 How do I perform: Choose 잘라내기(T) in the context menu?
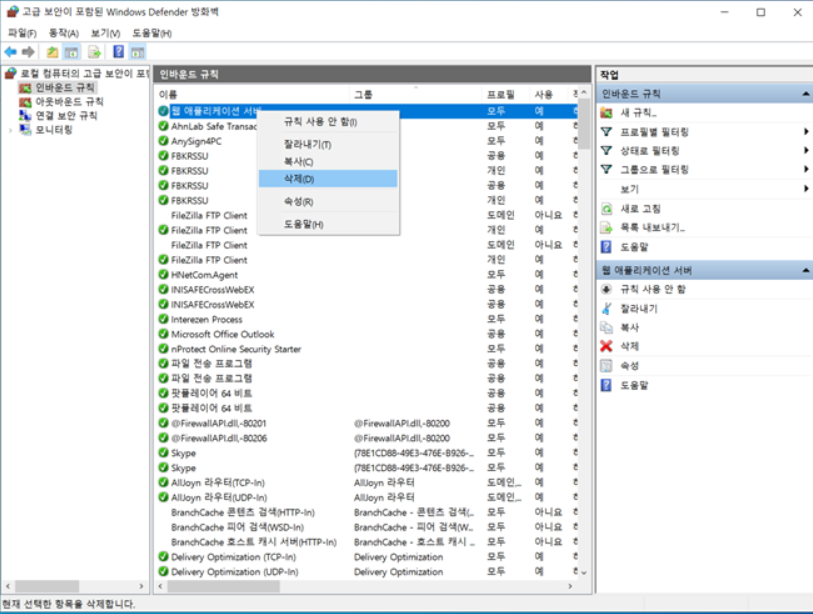pyautogui.click(x=328, y=144)
